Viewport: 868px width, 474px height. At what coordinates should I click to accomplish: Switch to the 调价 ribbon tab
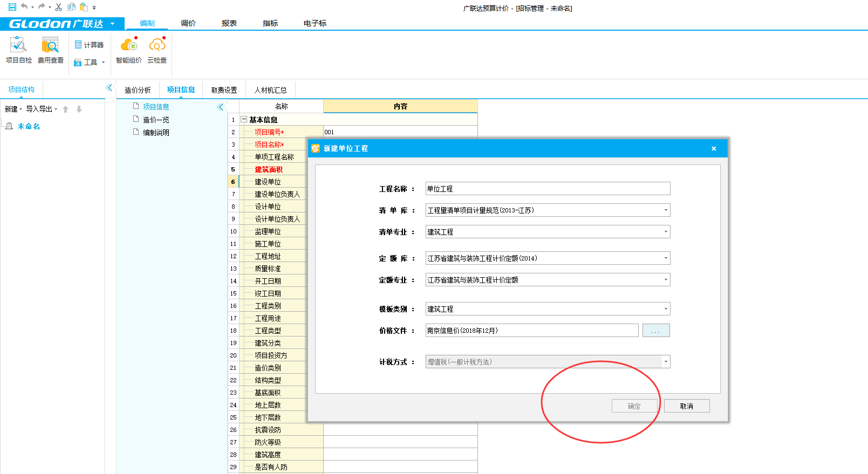point(188,23)
